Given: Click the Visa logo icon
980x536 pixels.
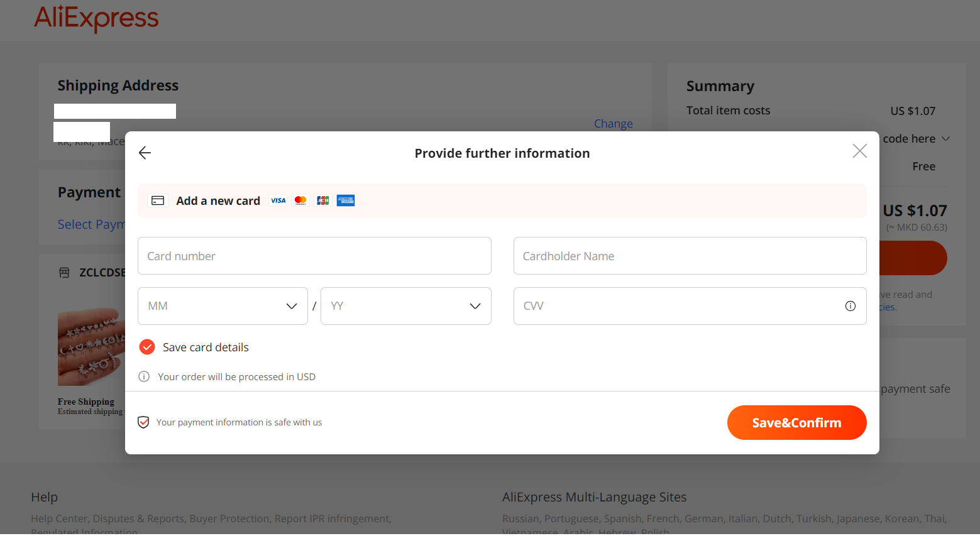Looking at the screenshot, I should pos(278,200).
